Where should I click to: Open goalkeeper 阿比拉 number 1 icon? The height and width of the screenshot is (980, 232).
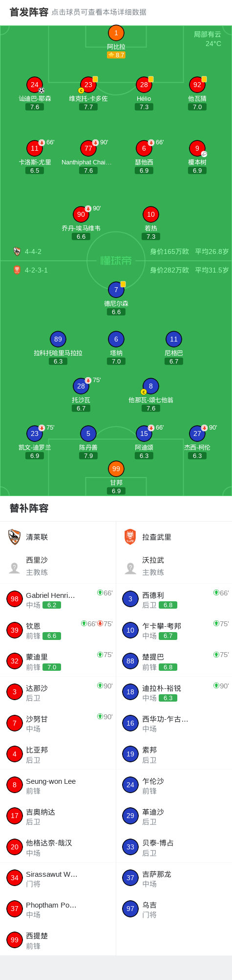116,33
